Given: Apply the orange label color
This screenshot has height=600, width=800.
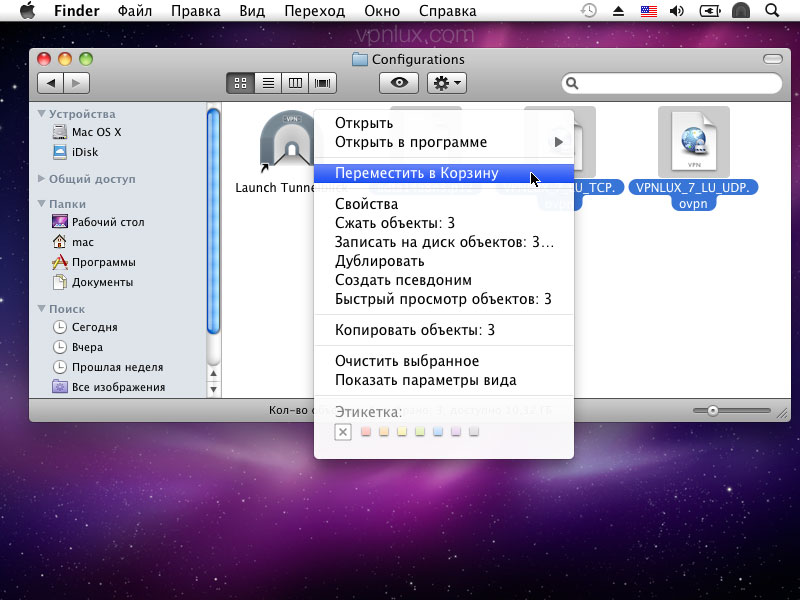Looking at the screenshot, I should coord(384,432).
